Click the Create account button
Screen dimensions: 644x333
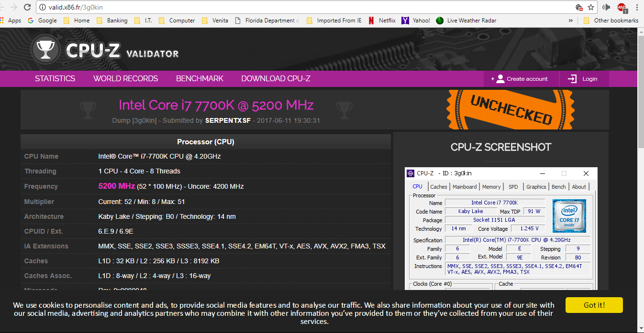(522, 79)
